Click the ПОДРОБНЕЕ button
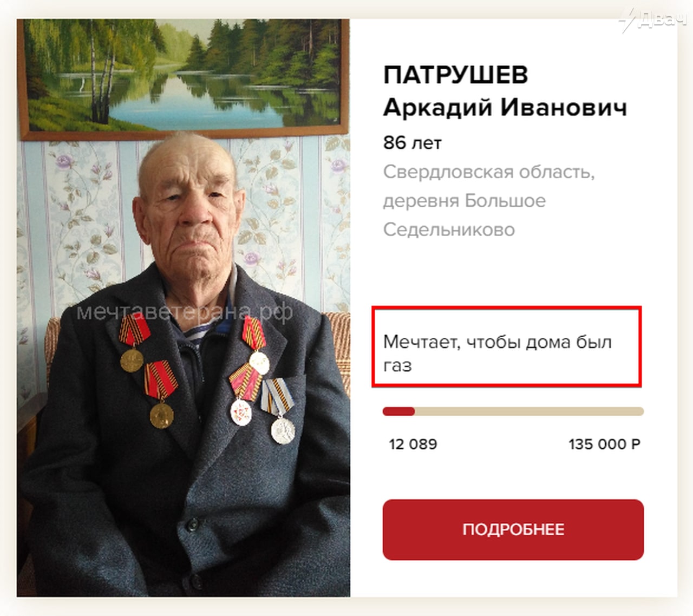The image size is (693, 616). click(x=513, y=529)
